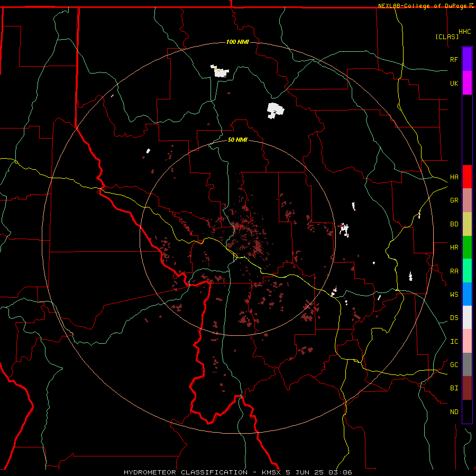Viewport: 476px width, 476px height.
Task: Click the '5 JUN 25' date text
Action: 305,472
